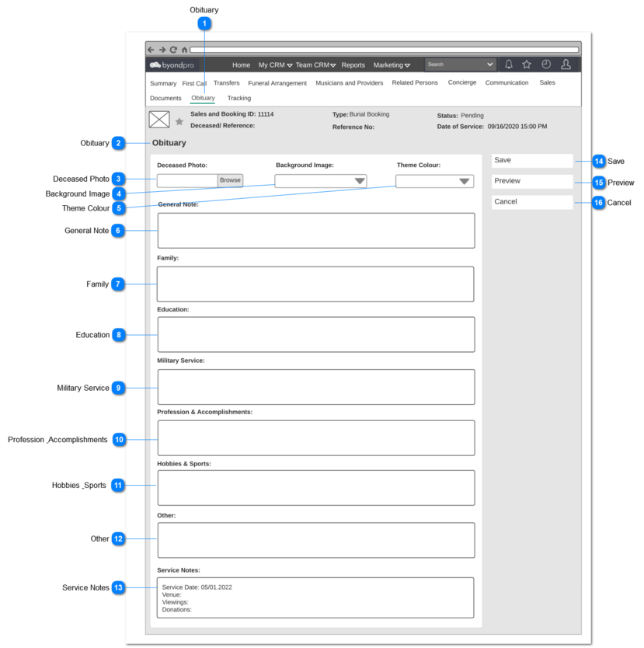Click the 'Pending' status text
Image resolution: width=644 pixels, height=648 pixels.
472,116
